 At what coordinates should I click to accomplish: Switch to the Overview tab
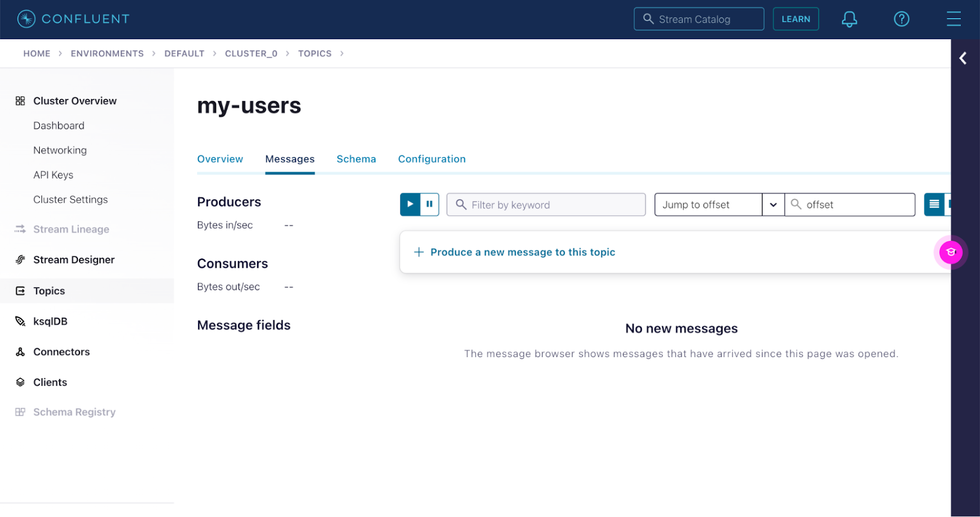(220, 159)
